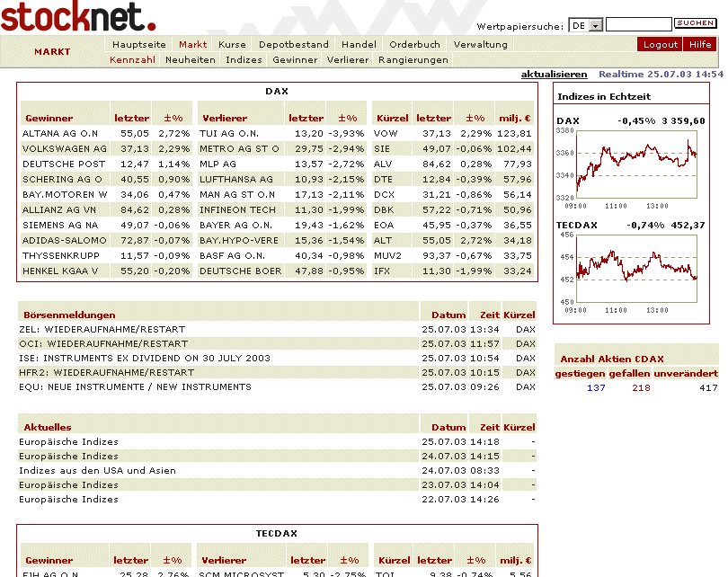Click the DAX index value 3 359,60
The height and width of the screenshot is (577, 728).
(683, 121)
